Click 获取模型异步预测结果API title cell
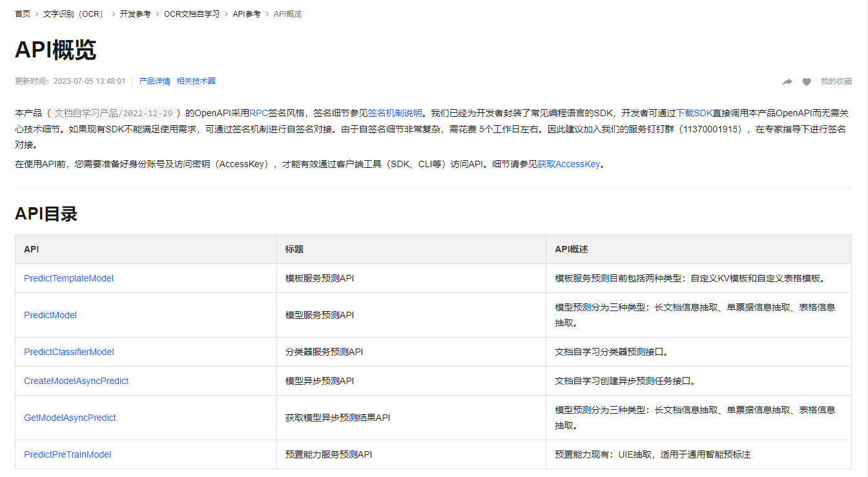 (x=411, y=418)
